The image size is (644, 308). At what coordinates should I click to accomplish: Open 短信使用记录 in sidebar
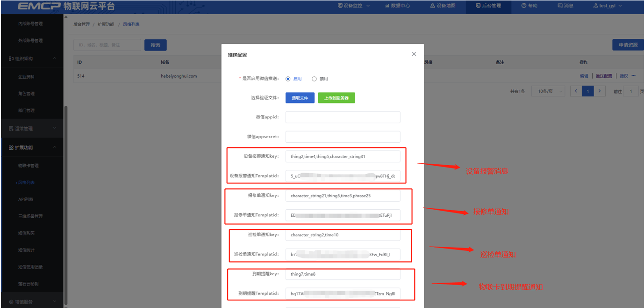click(30, 267)
